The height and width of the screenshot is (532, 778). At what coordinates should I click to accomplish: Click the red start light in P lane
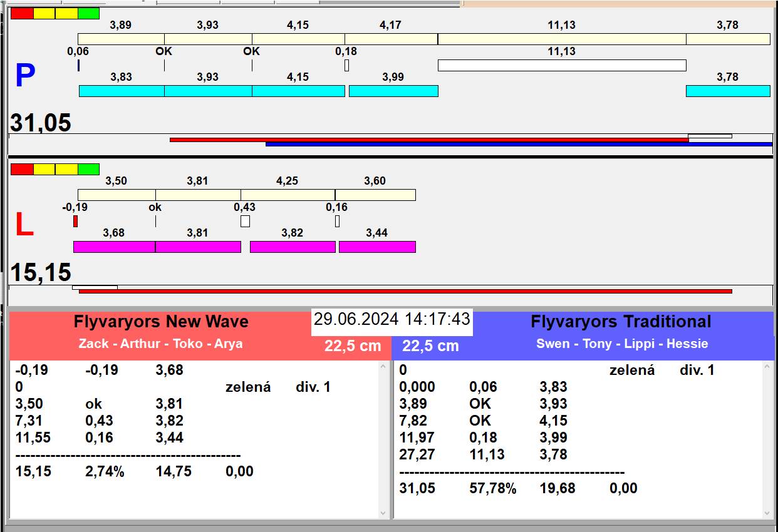click(22, 13)
